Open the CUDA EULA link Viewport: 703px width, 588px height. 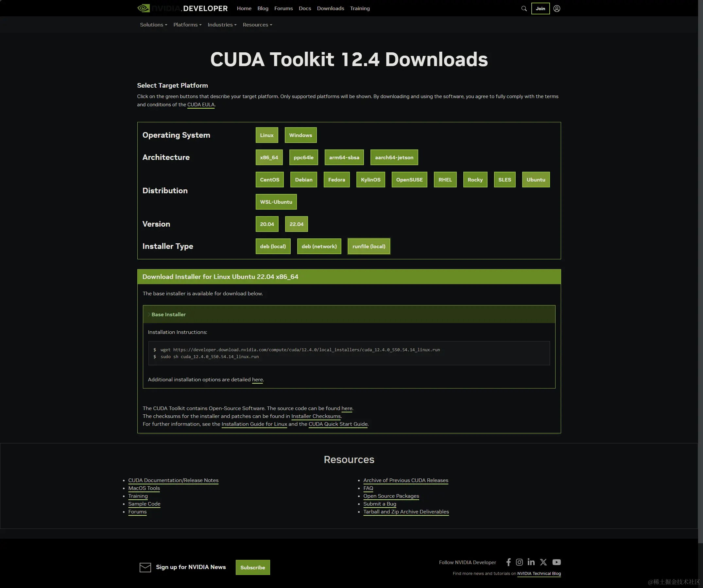click(x=200, y=104)
